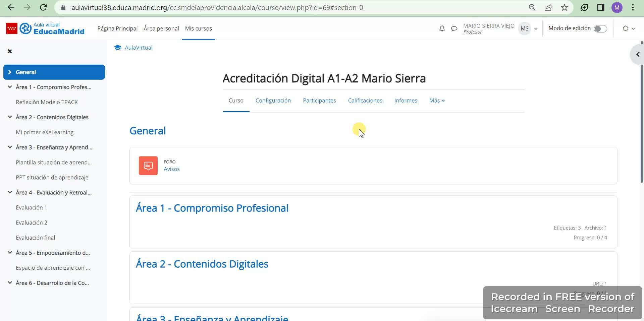The width and height of the screenshot is (644, 321).
Task: Toggle the browser side panel icon
Action: [x=601, y=7]
